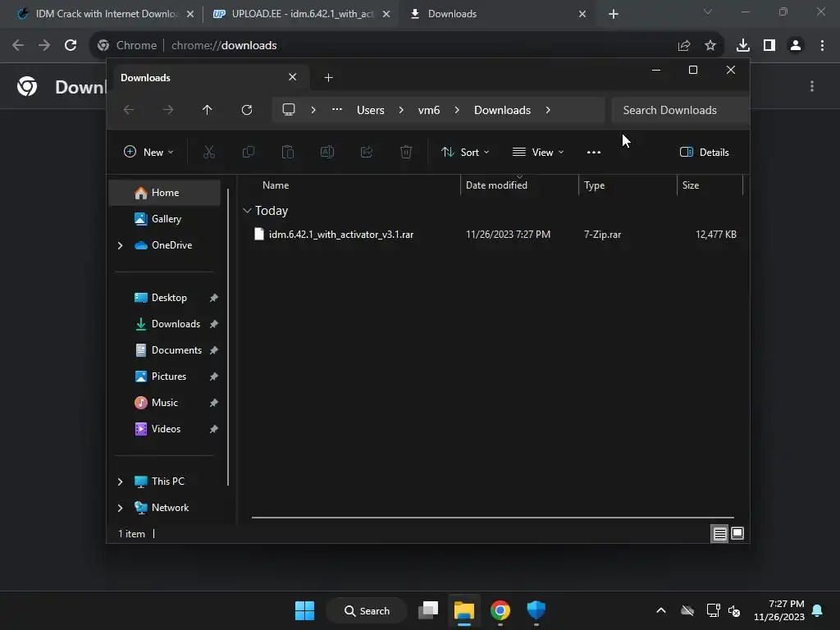Open Music pinned folder
The width and height of the screenshot is (840, 630).
[165, 403]
